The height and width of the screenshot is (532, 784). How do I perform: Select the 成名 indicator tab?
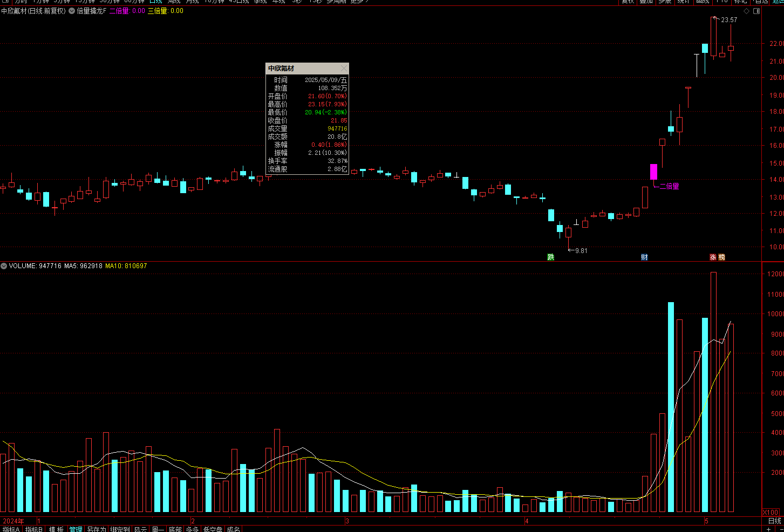tap(234, 529)
